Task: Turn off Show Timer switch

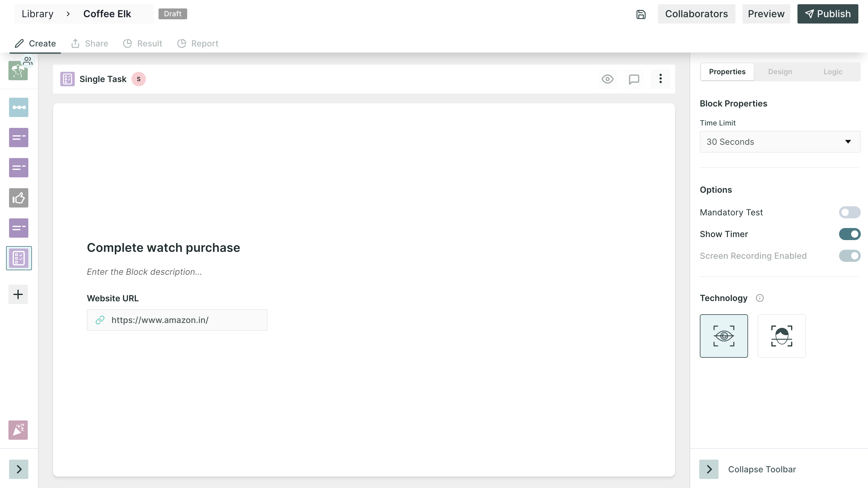Action: click(x=850, y=234)
